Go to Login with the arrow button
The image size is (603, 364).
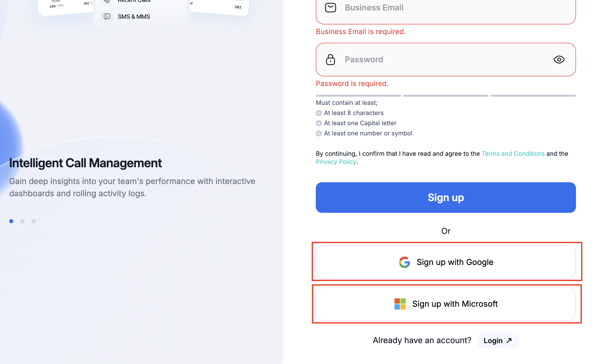498,341
